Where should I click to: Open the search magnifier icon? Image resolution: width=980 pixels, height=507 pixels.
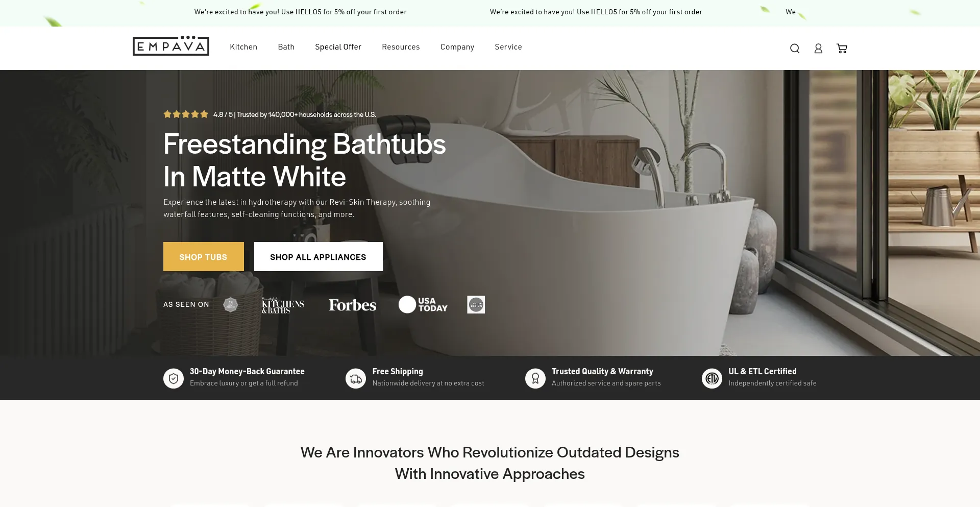(x=795, y=49)
